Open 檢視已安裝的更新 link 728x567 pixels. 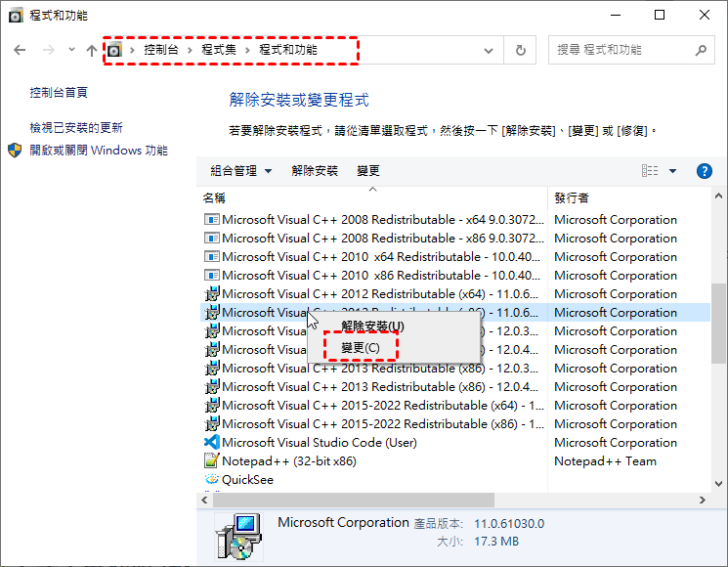(76, 128)
